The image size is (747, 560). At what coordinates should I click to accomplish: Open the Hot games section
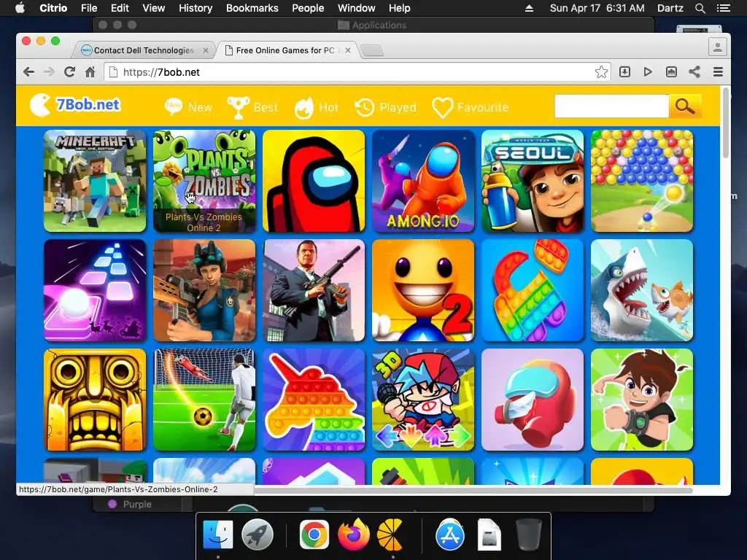click(317, 106)
